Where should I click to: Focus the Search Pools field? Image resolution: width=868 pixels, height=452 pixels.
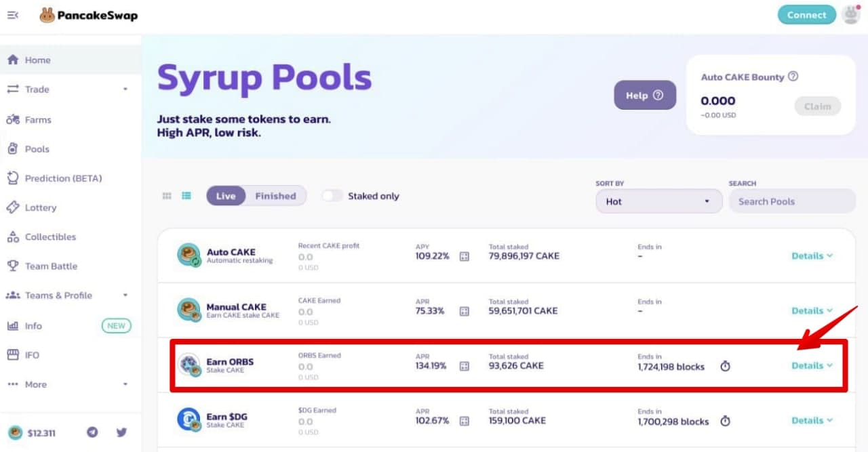pos(792,201)
